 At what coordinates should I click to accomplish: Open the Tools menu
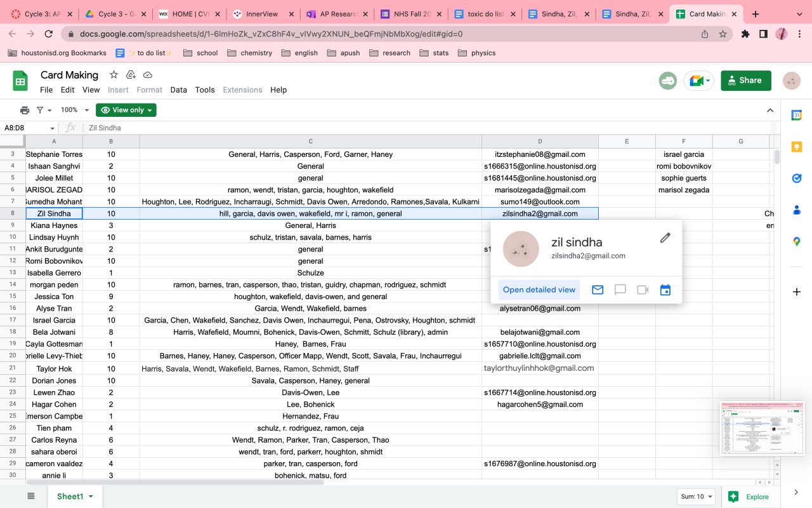tap(205, 90)
